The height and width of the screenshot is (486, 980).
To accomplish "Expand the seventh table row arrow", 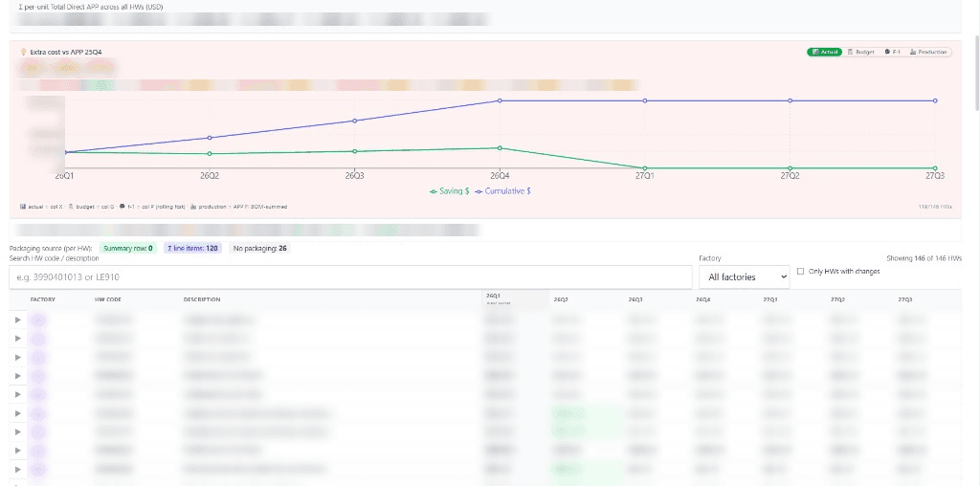I will click(x=17, y=431).
